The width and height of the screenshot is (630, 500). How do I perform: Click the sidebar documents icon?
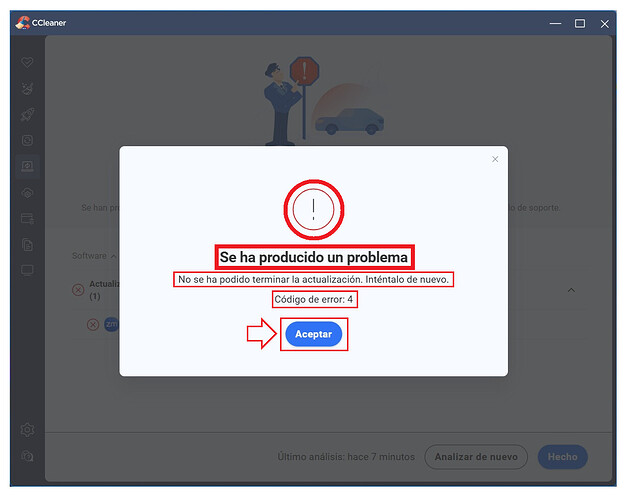pyautogui.click(x=27, y=245)
